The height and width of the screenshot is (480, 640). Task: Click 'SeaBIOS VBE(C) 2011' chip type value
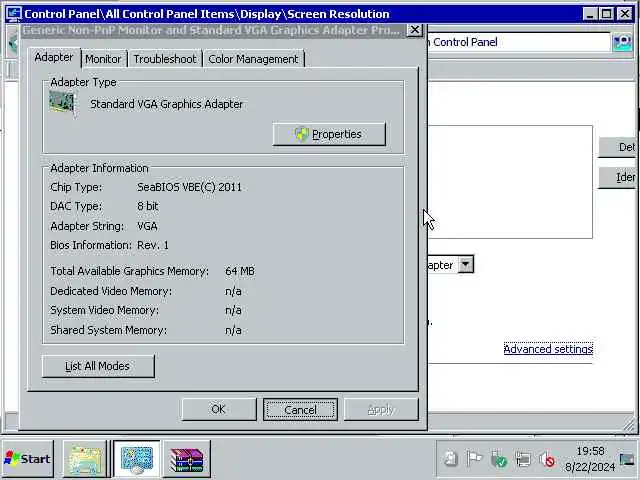pyautogui.click(x=189, y=187)
